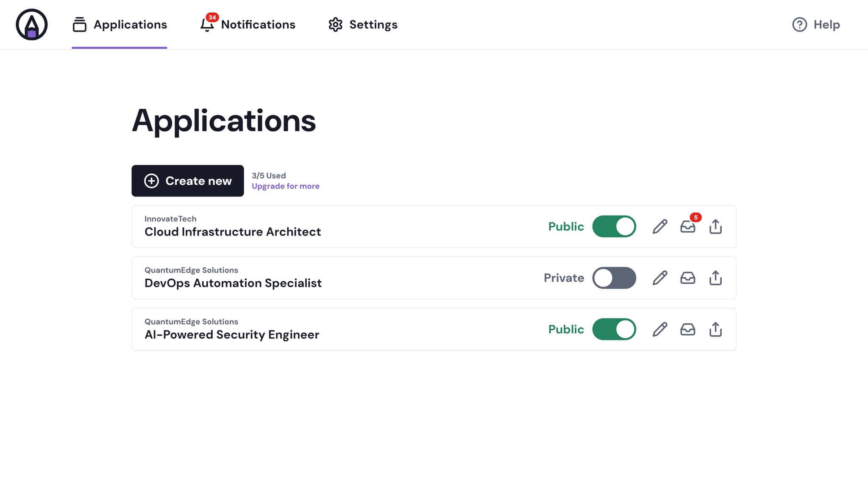Click the Settings gear icon
Viewport: 868px width, 488px height.
(x=335, y=25)
